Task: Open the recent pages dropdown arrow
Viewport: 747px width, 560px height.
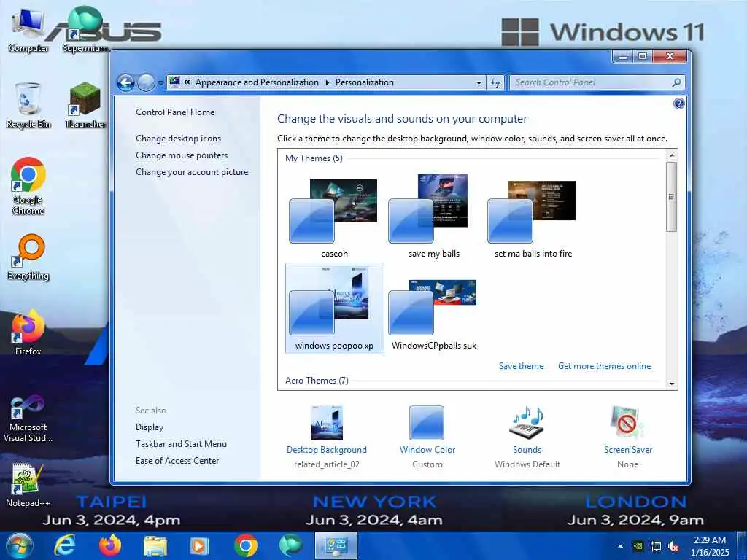Action: click(x=160, y=83)
